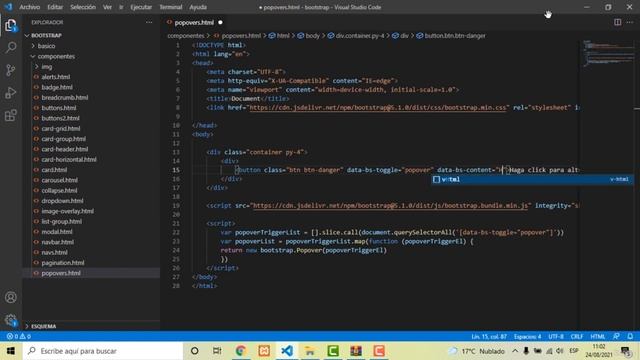This screenshot has height=360, width=640.
Task: Open badge.html in explorer
Action: point(57,87)
